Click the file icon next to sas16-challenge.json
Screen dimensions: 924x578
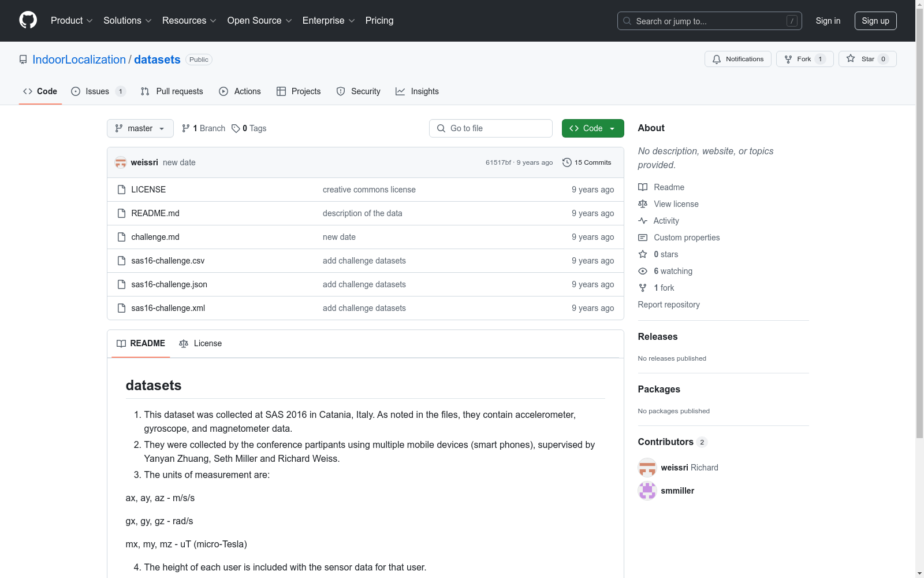click(121, 284)
